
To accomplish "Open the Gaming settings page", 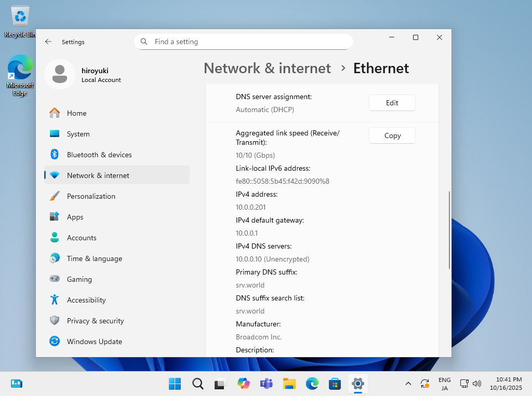I will point(79,279).
